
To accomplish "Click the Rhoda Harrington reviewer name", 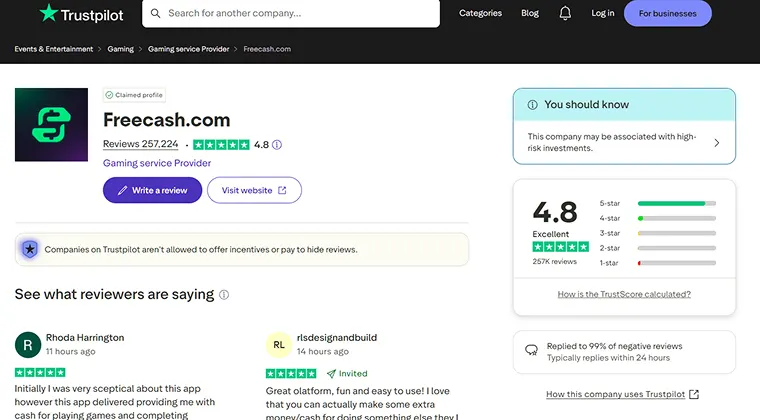I will pyautogui.click(x=85, y=338).
